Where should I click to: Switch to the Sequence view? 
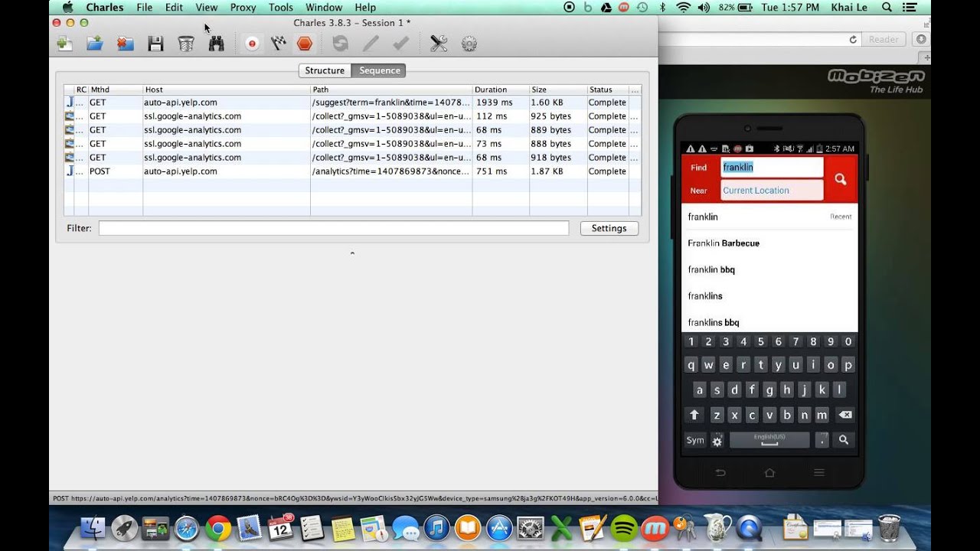(379, 70)
